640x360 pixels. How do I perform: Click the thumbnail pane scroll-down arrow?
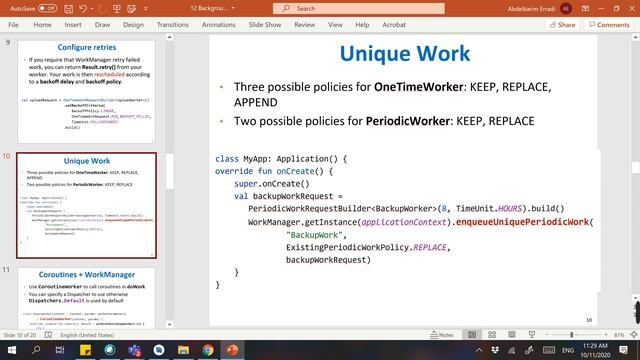tap(169, 324)
